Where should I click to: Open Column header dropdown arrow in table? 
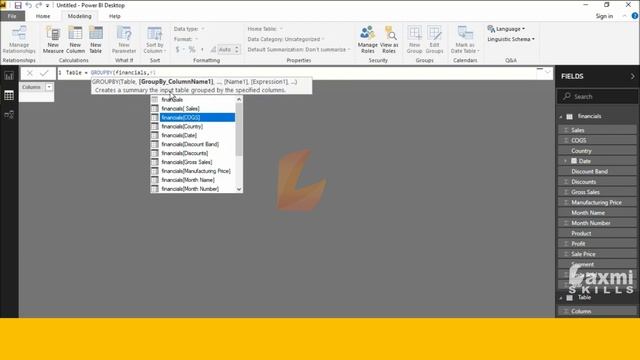coord(49,87)
